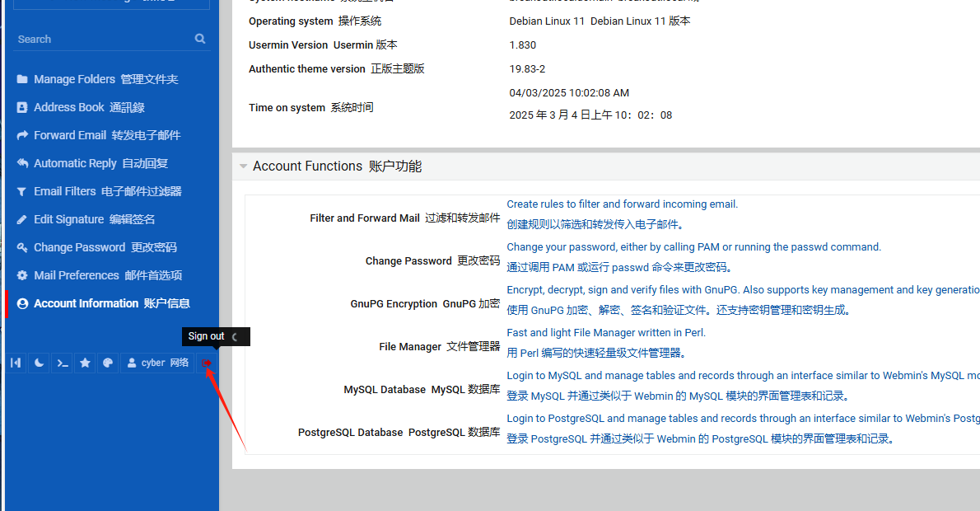Open Email Filters menu item

tap(108, 191)
